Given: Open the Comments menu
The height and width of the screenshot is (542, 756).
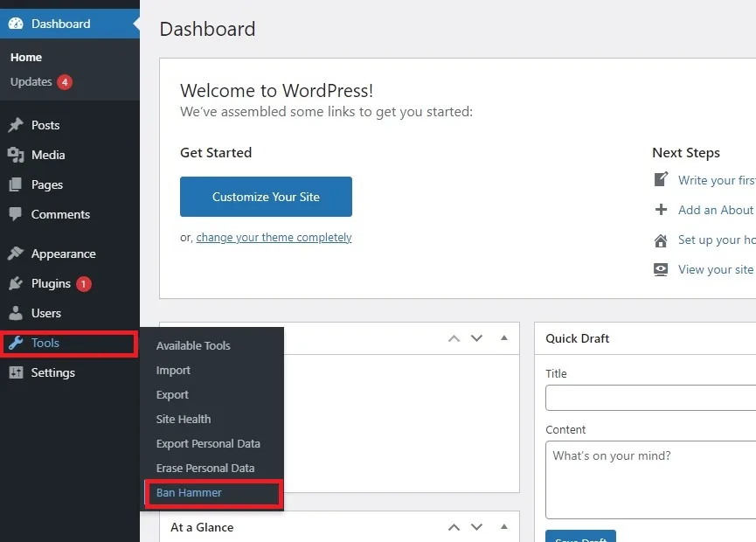Looking at the screenshot, I should tap(70, 214).
